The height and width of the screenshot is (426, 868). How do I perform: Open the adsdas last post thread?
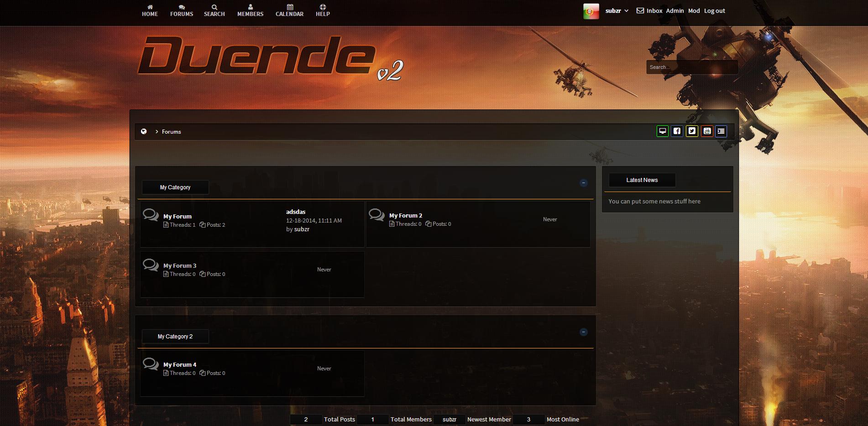click(x=296, y=212)
